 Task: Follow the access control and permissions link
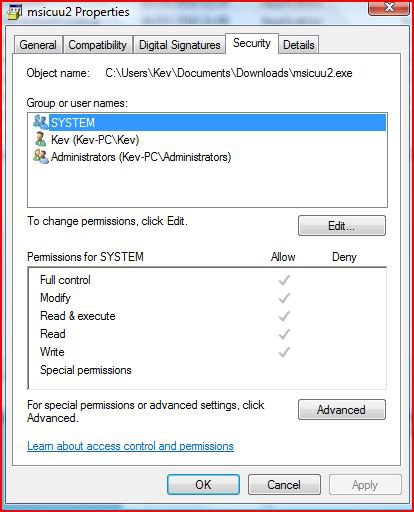click(130, 446)
